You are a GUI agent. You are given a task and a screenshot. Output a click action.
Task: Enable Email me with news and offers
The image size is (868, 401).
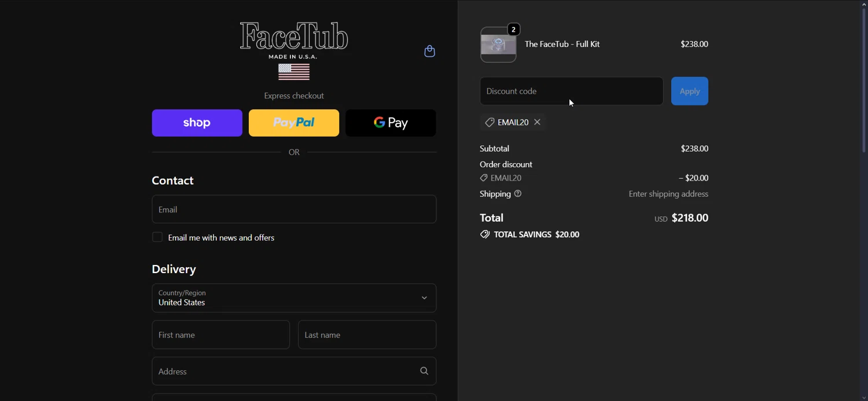[x=157, y=237]
